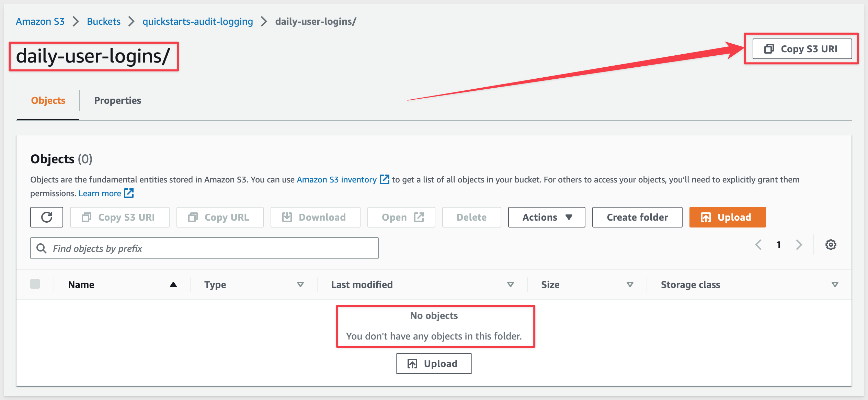Click the Copy URL button

tap(220, 217)
